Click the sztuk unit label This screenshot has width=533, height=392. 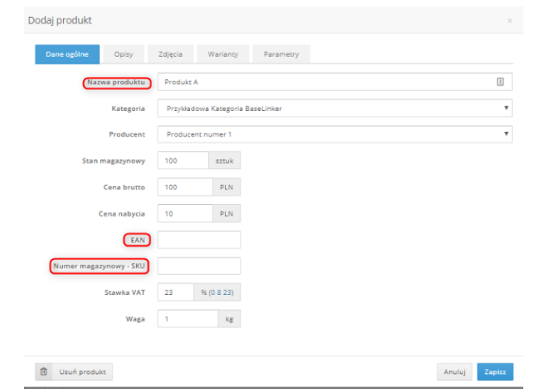coord(225,161)
